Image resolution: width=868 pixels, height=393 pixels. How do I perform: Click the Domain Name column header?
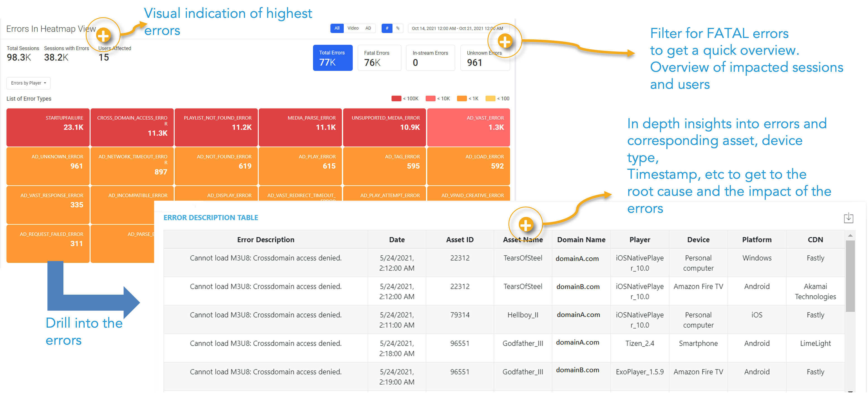click(x=581, y=240)
